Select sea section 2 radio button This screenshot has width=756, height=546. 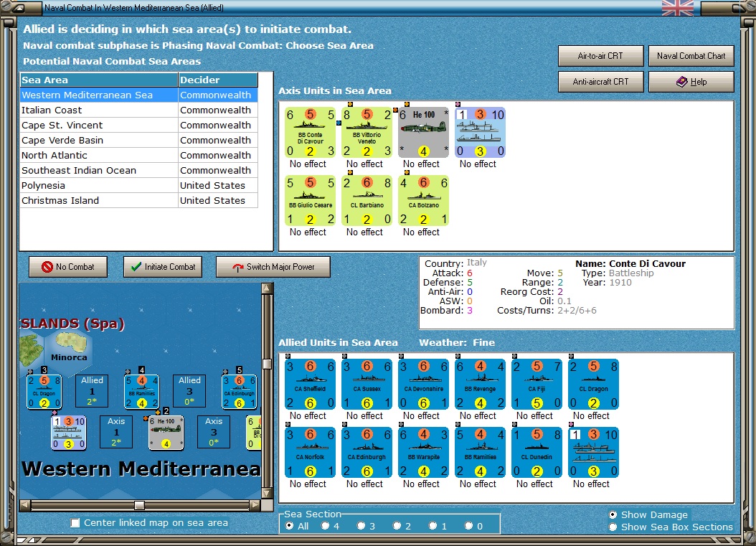[x=397, y=526]
